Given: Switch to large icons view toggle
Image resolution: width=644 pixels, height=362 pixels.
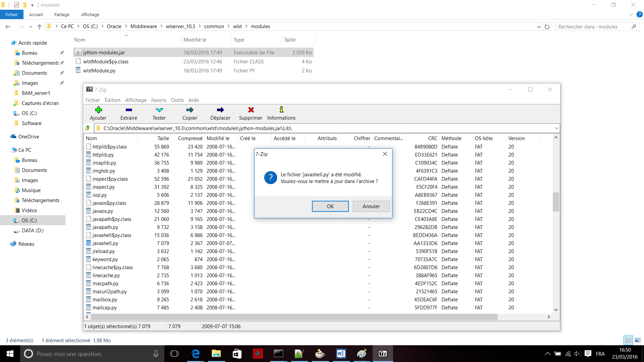Looking at the screenshot, I should (638, 340).
